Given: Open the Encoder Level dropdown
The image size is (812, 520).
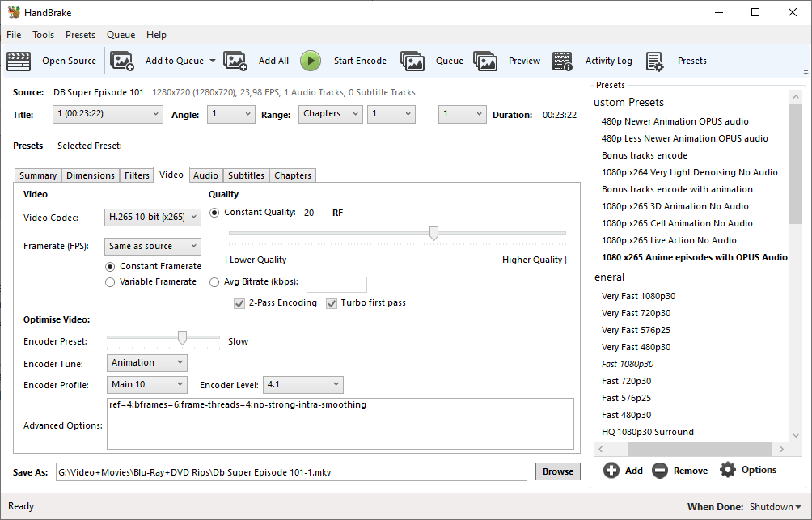Looking at the screenshot, I should coord(303,385).
